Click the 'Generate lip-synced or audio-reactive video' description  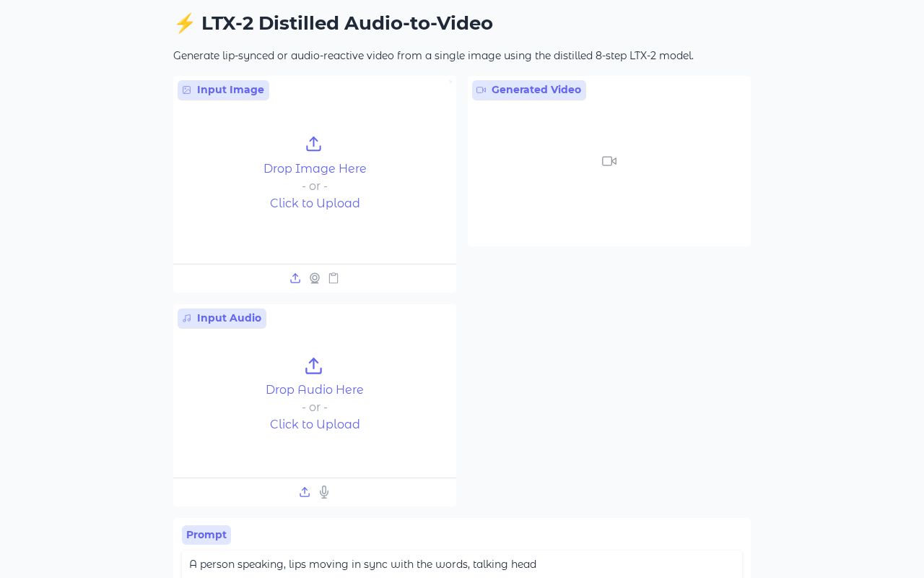[x=433, y=56]
